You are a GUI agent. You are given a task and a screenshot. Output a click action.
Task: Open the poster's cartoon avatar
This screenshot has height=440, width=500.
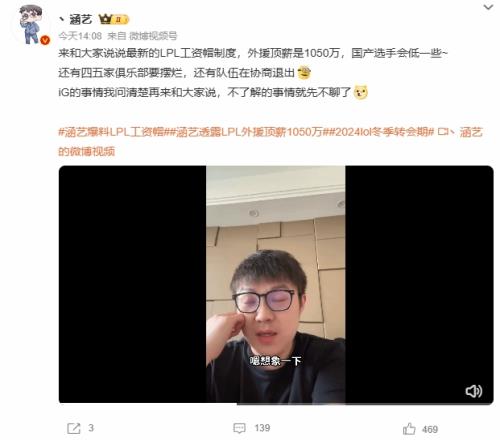[x=31, y=24]
